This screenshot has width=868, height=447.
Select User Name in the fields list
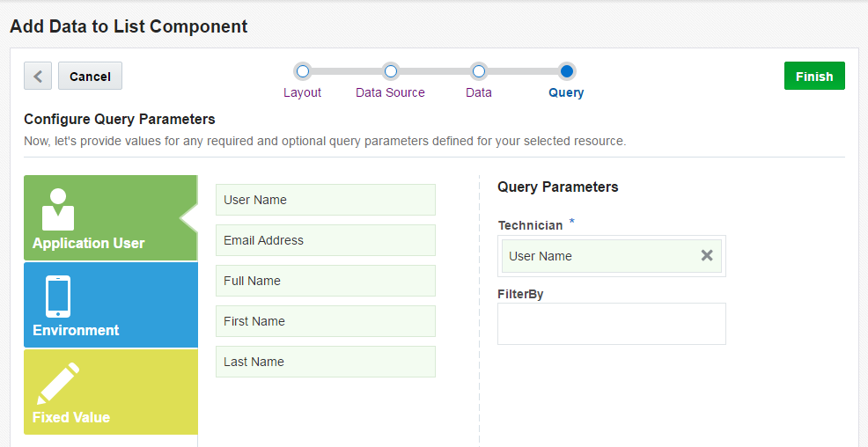click(326, 200)
